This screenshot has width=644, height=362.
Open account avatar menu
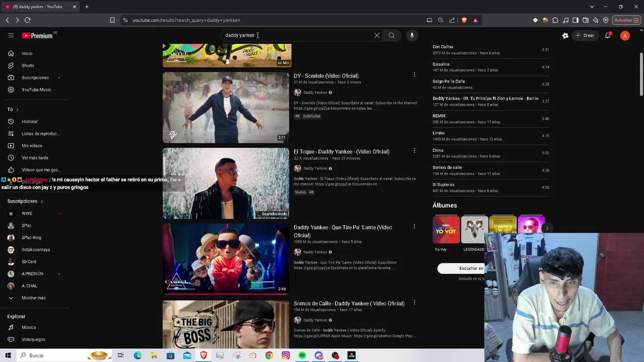pyautogui.click(x=625, y=36)
